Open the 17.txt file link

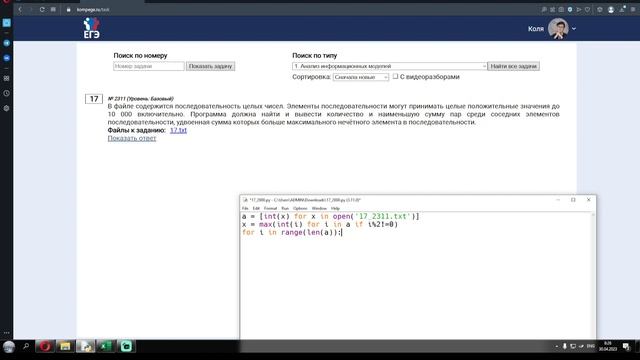[178, 130]
